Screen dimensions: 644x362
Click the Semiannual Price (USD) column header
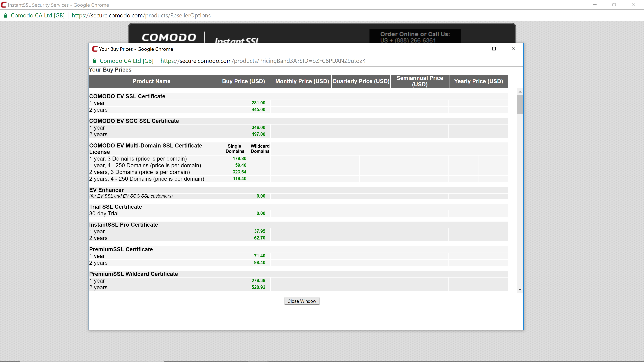420,81
